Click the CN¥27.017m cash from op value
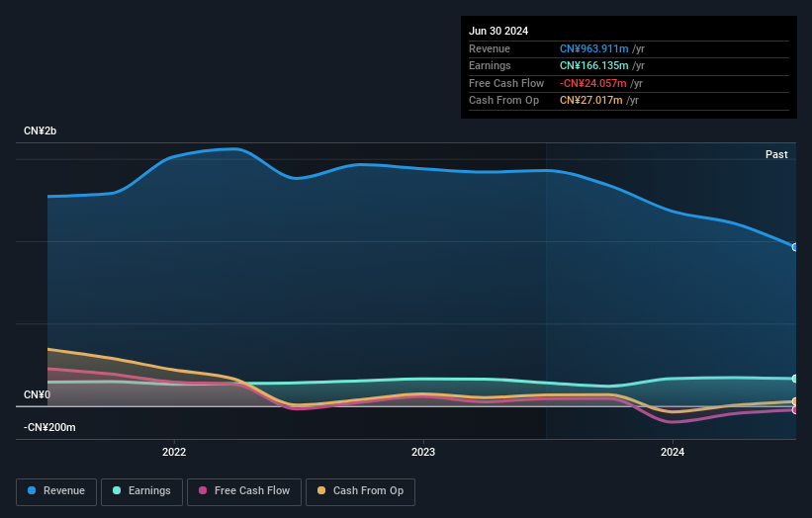Viewport: 812px width, 518px height. [590, 101]
